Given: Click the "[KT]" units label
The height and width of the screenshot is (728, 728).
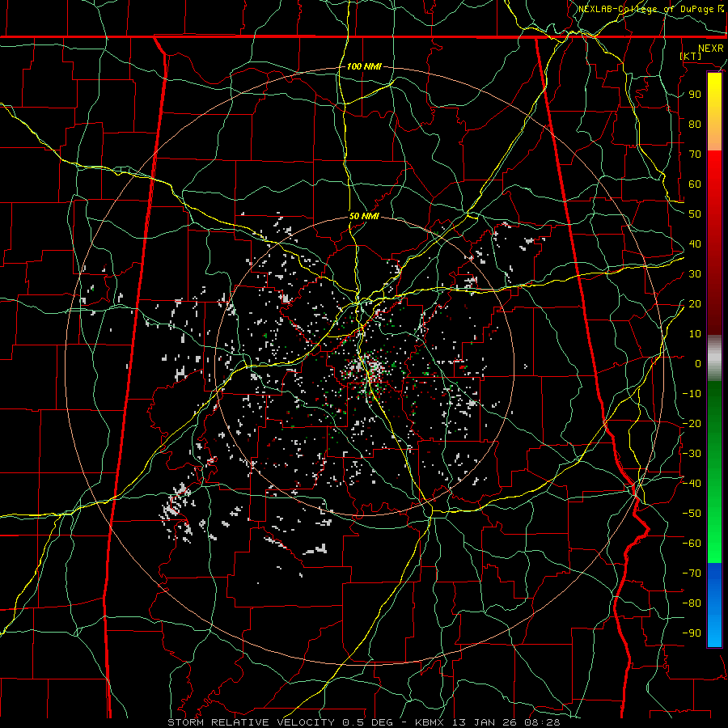Looking at the screenshot, I should pyautogui.click(x=691, y=56).
